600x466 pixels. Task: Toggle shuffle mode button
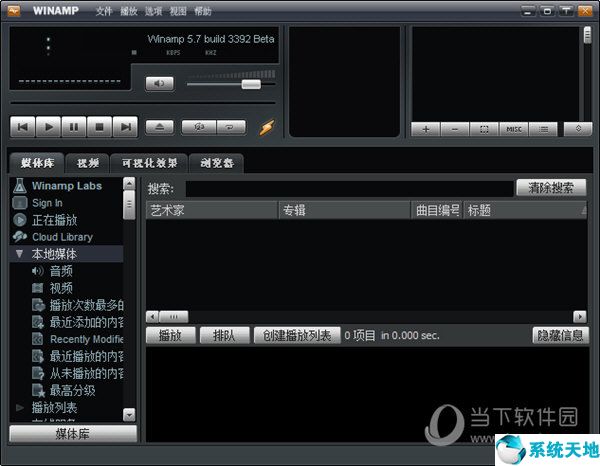[199, 127]
